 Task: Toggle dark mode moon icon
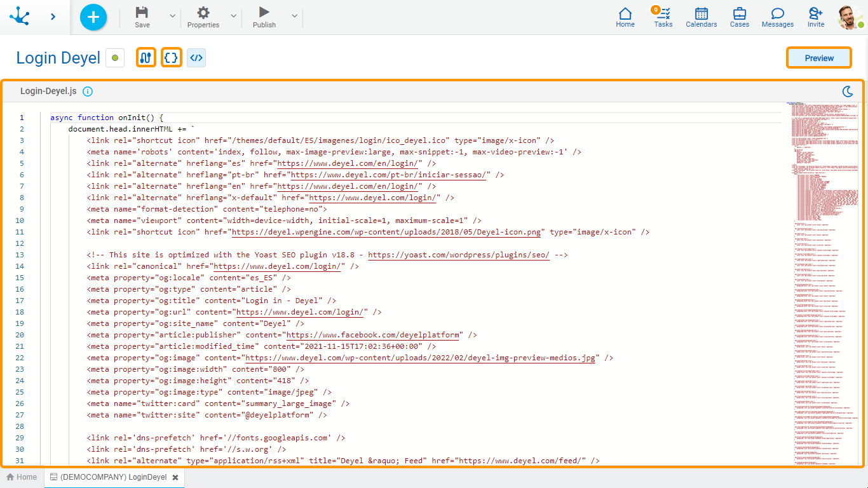coord(848,91)
